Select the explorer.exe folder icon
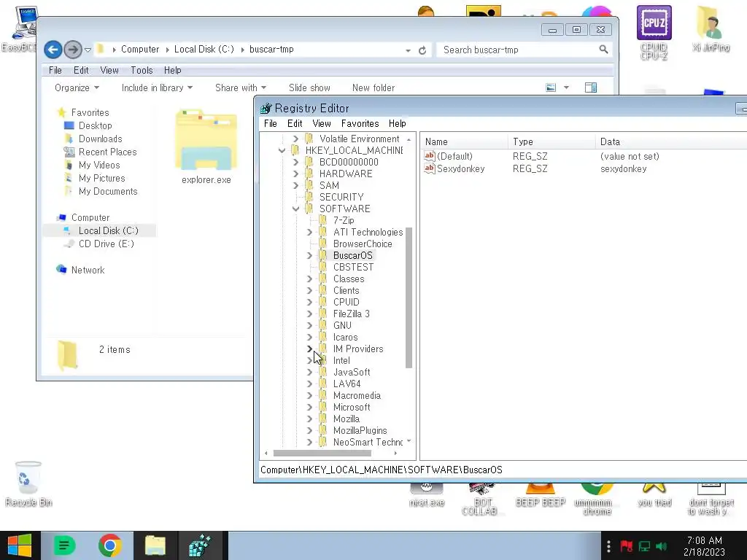This screenshot has width=747, height=560. [206, 139]
